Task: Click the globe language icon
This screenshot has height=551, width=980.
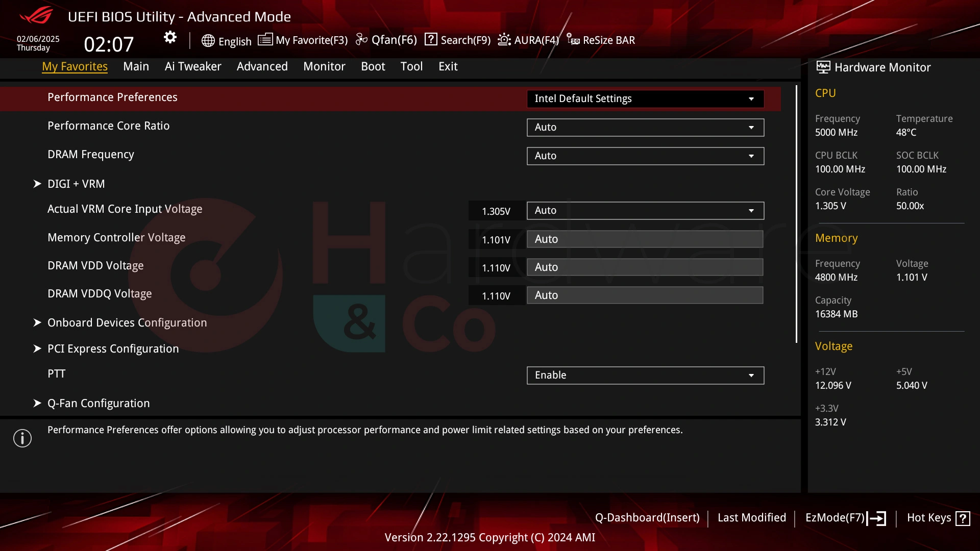Action: click(208, 41)
